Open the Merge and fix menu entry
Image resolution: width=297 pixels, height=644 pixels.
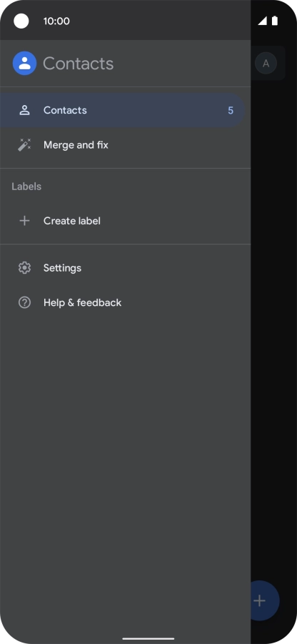pos(122,145)
